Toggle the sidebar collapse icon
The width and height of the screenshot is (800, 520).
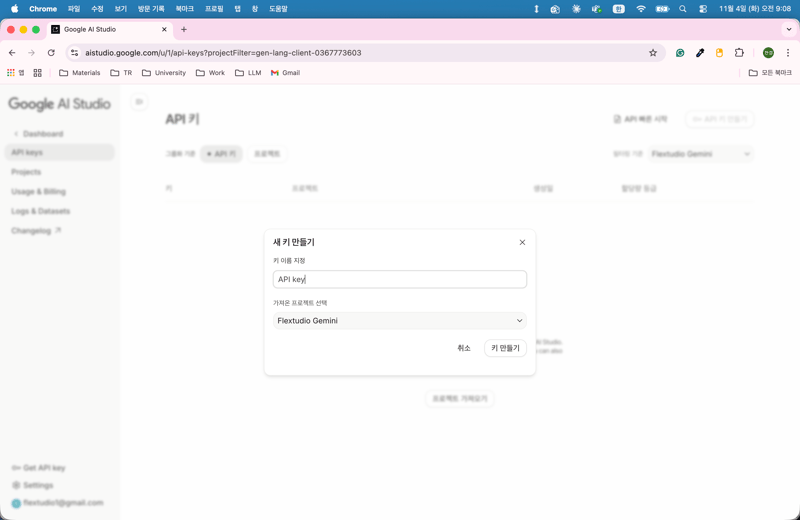click(139, 102)
